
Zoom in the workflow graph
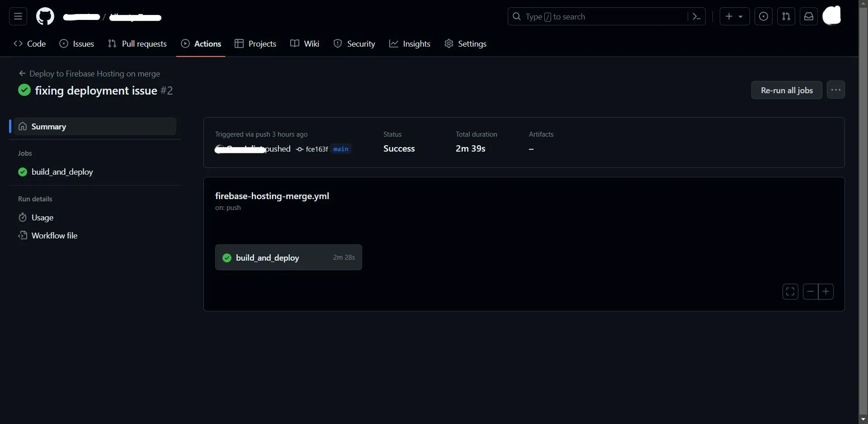pos(826,292)
